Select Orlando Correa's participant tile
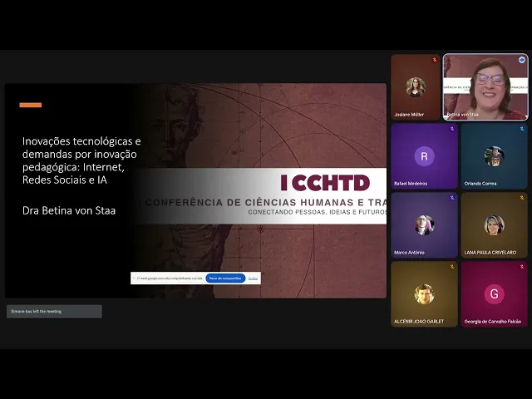This screenshot has height=399, width=532. (494, 156)
